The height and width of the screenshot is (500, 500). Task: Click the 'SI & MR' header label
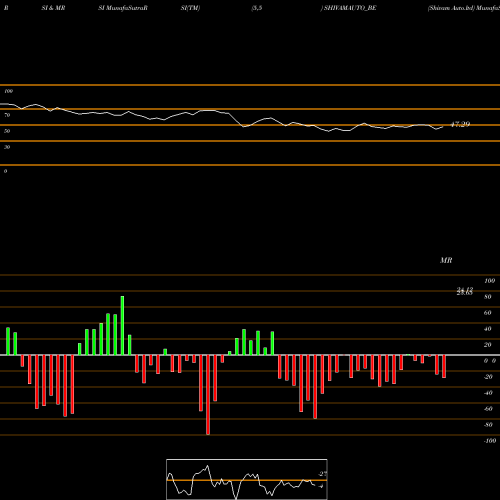pyautogui.click(x=53, y=8)
